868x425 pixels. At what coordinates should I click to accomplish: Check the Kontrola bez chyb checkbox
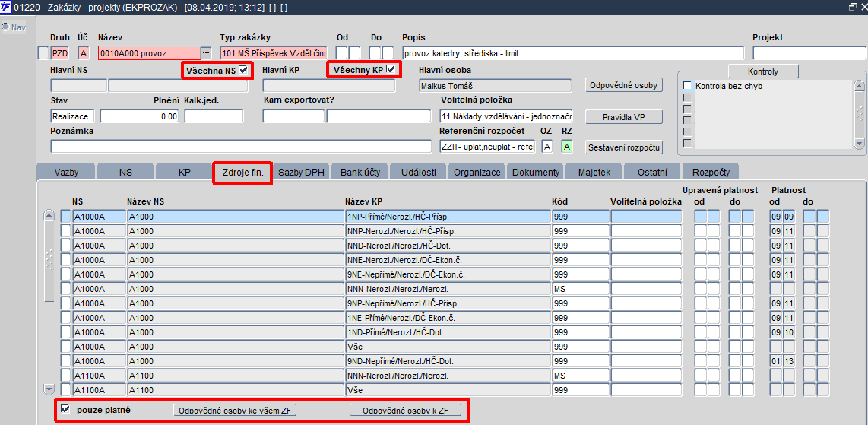tap(688, 86)
